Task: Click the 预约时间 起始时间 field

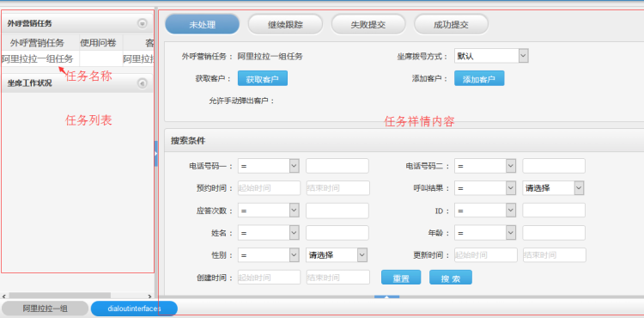Action: pyautogui.click(x=269, y=188)
